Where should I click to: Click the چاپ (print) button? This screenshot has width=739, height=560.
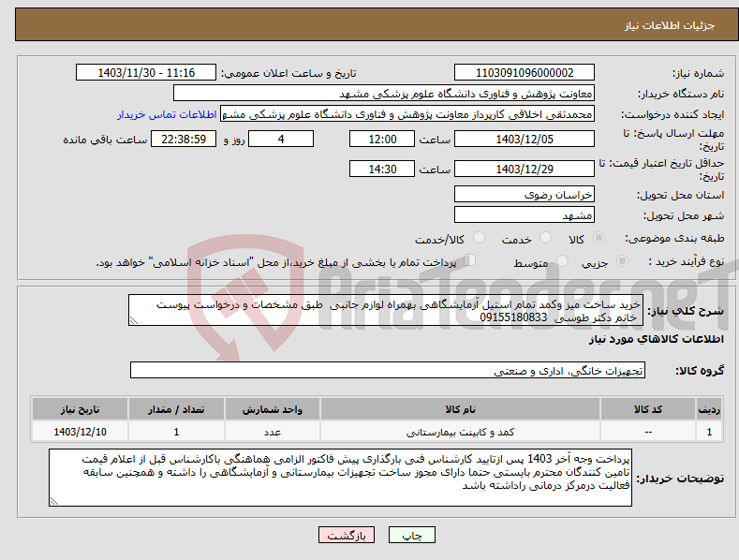(x=411, y=535)
